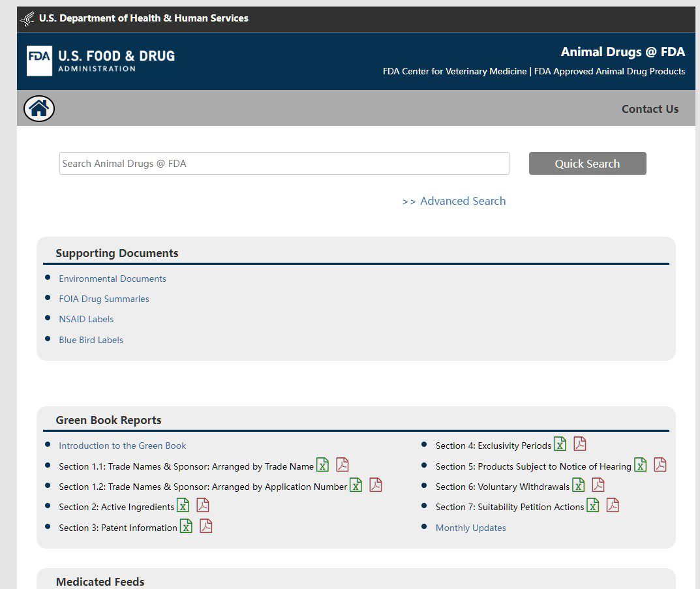Open Section 6 Voluntary Withdrawals PDF
This screenshot has width=700, height=589.
[598, 485]
